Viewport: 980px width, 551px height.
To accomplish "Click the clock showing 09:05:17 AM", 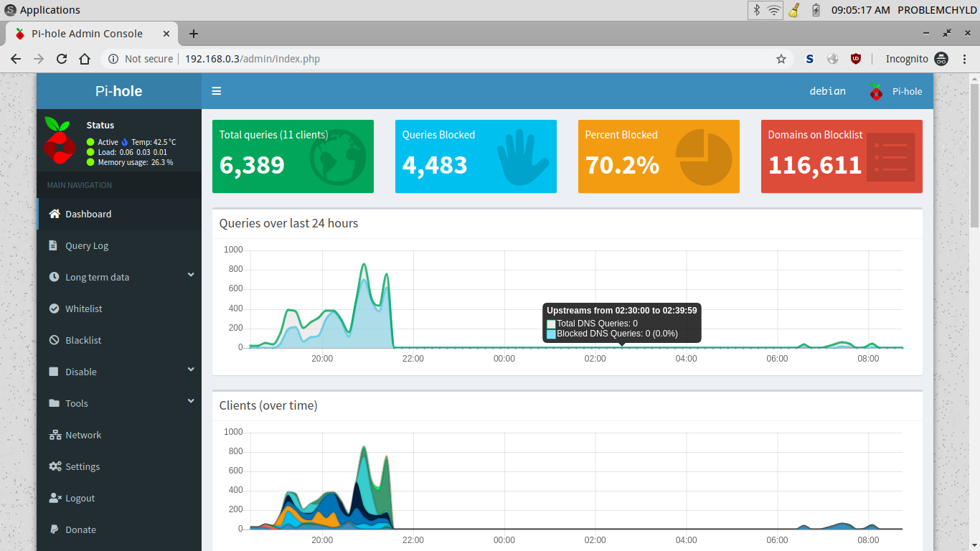I will (861, 10).
